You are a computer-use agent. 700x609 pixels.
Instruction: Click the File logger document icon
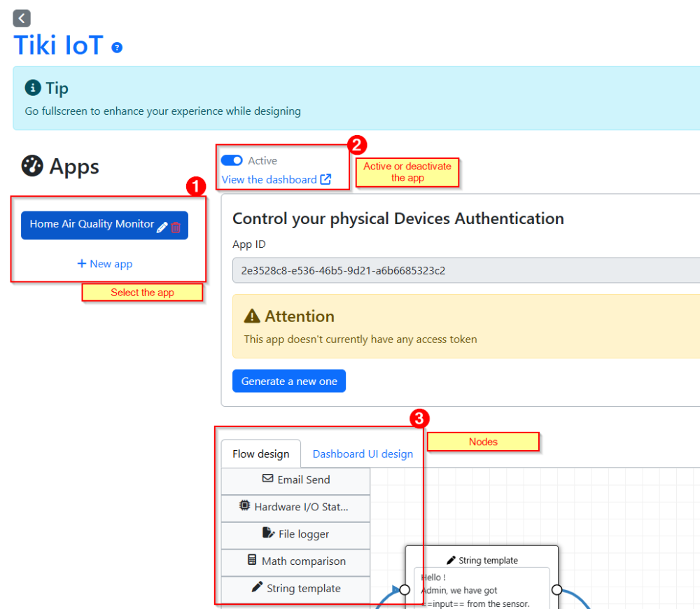point(268,533)
